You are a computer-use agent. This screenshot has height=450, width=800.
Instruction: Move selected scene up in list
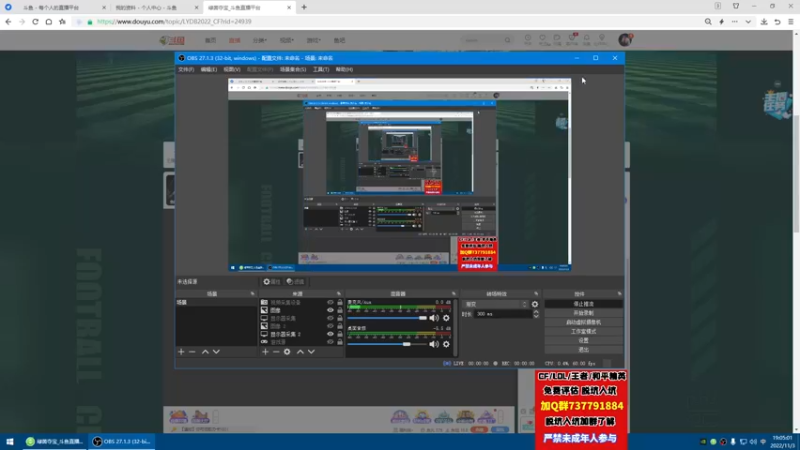click(x=205, y=352)
